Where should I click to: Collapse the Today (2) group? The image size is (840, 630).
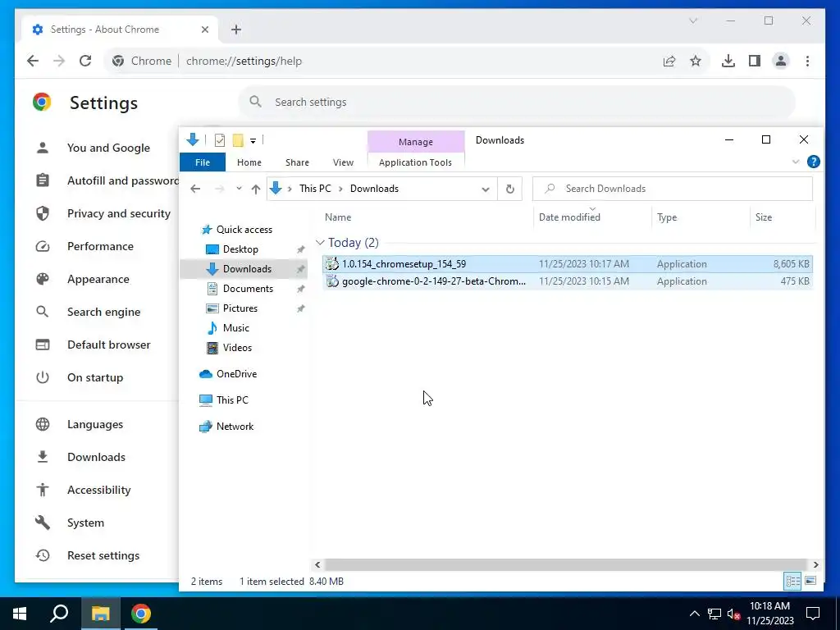[x=320, y=243]
